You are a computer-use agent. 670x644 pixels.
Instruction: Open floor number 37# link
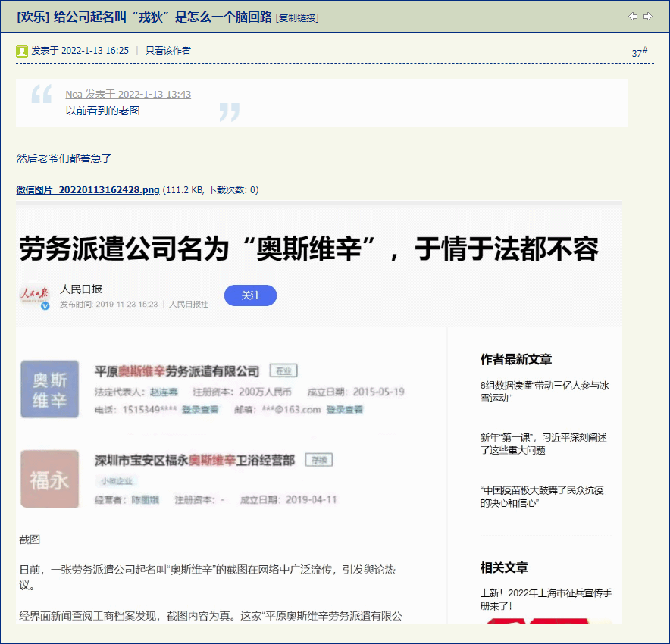pyautogui.click(x=640, y=52)
